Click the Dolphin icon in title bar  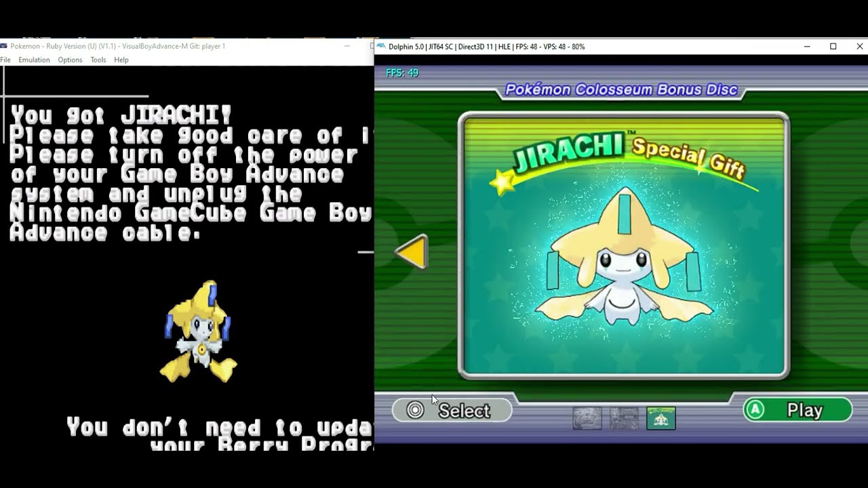[x=381, y=46]
